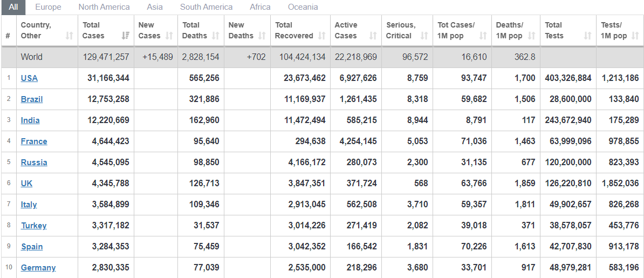Image resolution: width=644 pixels, height=278 pixels.
Task: Click the Active Cases header label
Action: point(346,30)
